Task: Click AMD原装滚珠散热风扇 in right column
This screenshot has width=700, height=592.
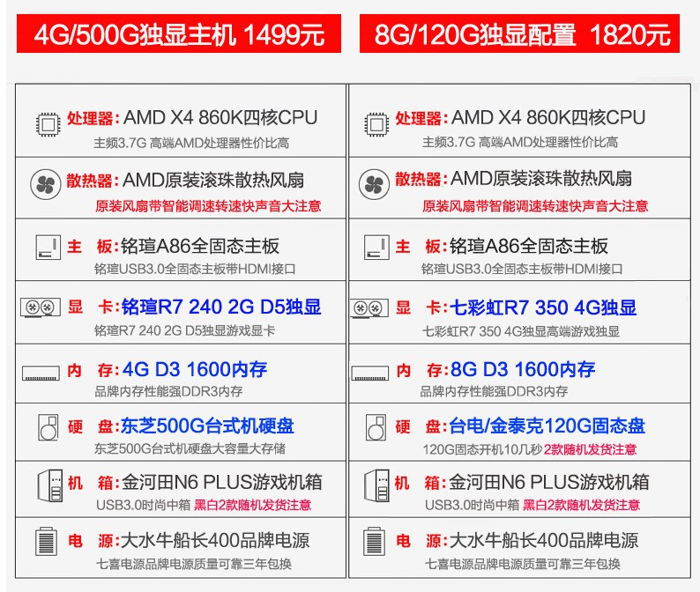Action: point(541,179)
